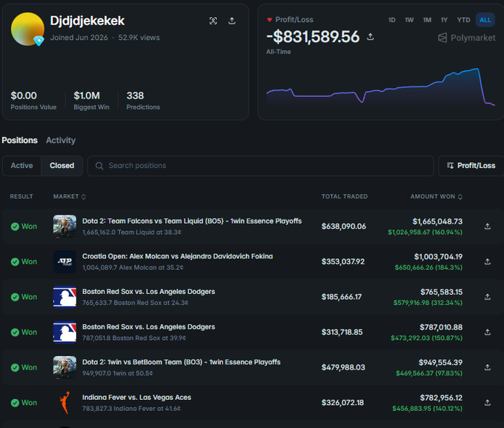Open Dota 2 Team Falcons vs Team Liquid market
Screen dimensions: 504x428
coord(192,221)
